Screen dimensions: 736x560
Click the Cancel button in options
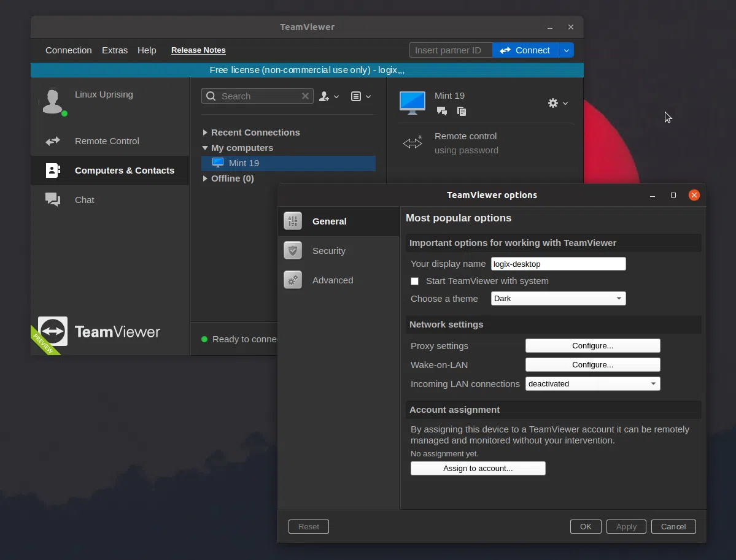coord(673,526)
